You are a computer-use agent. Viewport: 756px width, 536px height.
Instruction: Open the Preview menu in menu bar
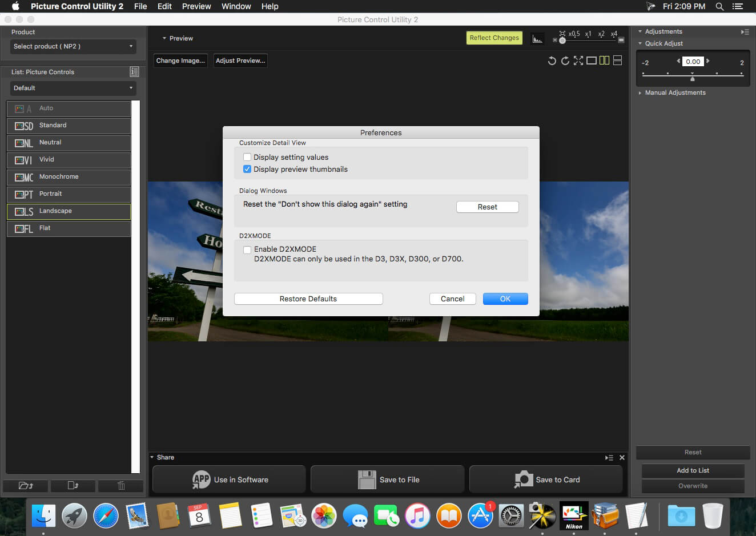tap(196, 6)
